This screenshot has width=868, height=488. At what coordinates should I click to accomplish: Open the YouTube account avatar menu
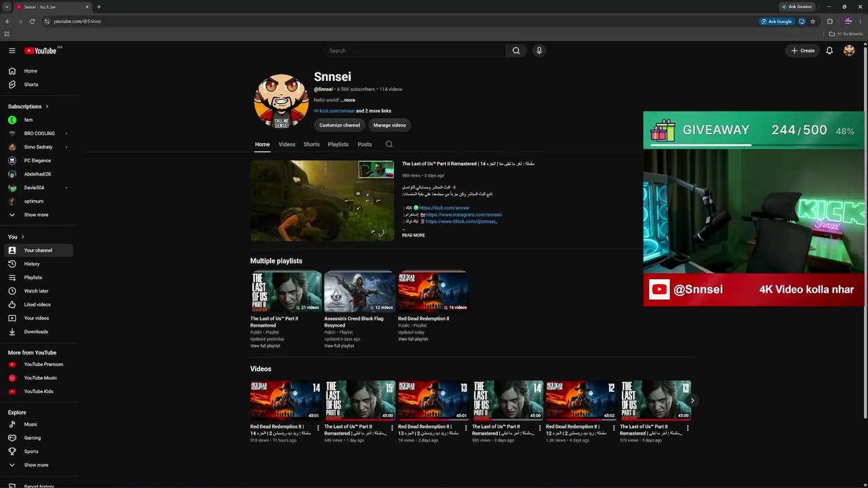(849, 51)
